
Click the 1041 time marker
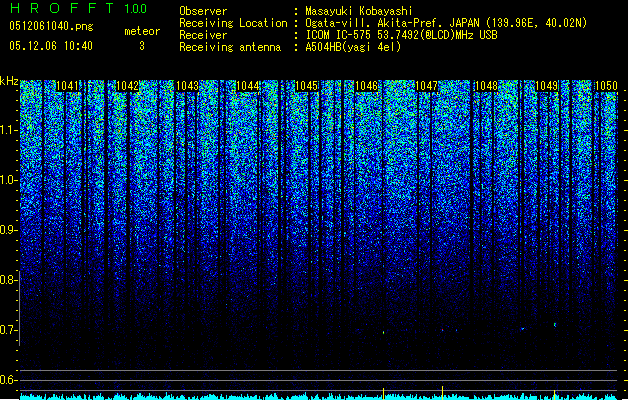click(x=67, y=86)
